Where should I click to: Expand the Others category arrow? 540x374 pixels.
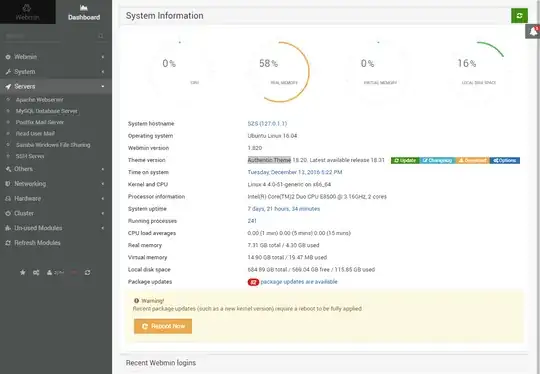[x=103, y=169]
